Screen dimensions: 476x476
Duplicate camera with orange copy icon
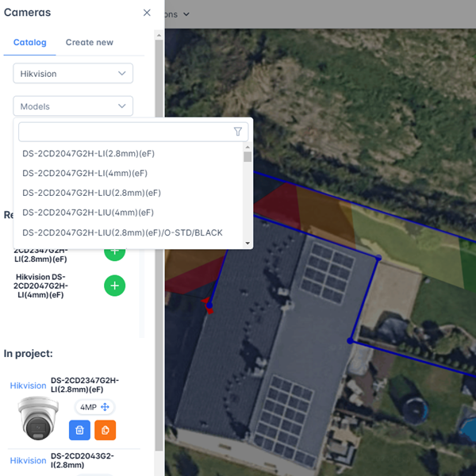(105, 430)
